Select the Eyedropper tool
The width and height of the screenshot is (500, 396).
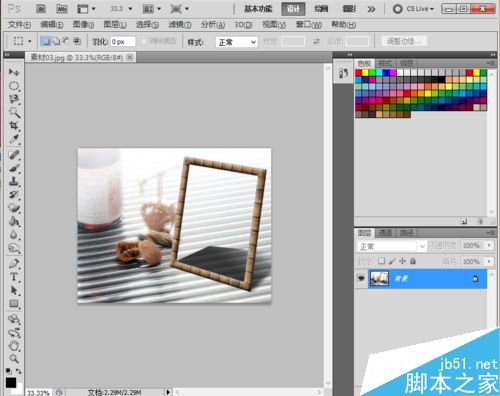coord(14,139)
